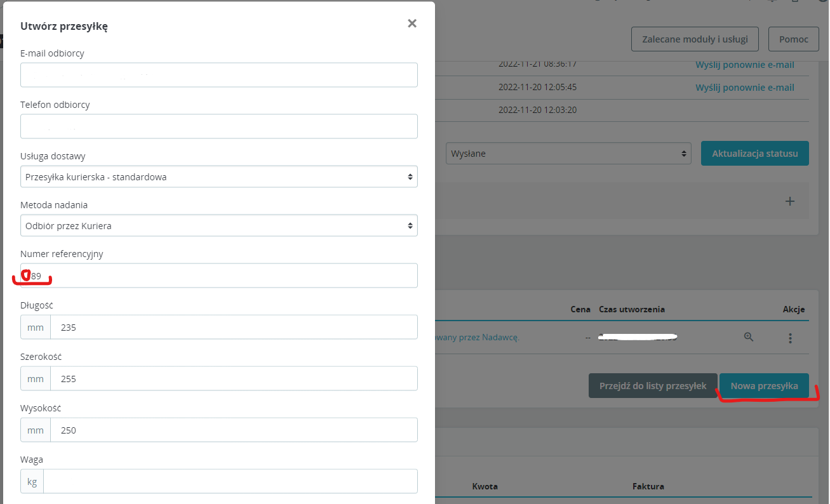Click the Czas utworzenia column header

(x=632, y=309)
